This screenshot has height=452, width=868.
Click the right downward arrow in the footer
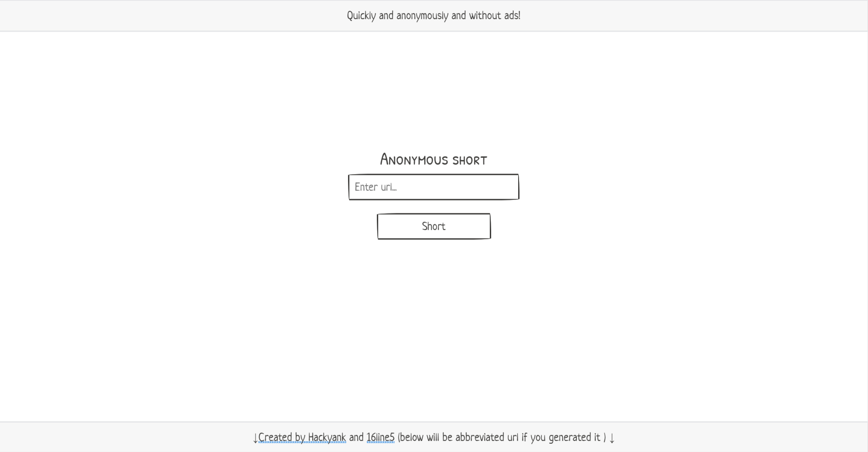[x=612, y=438]
